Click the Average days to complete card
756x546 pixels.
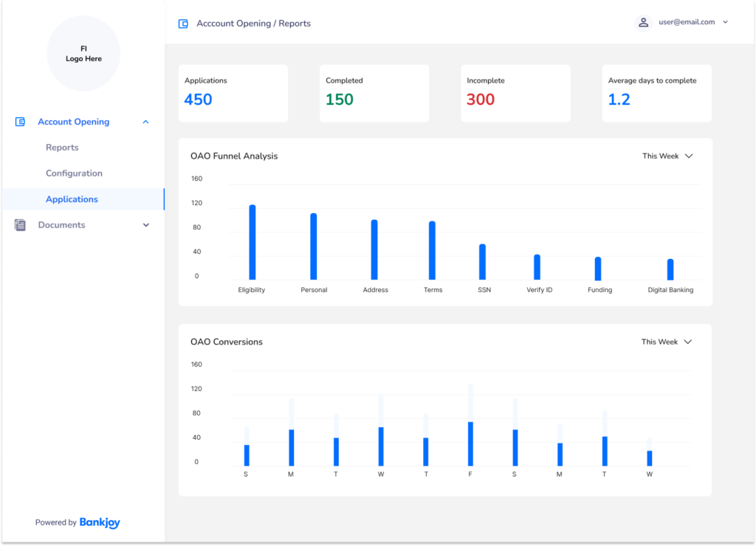656,93
